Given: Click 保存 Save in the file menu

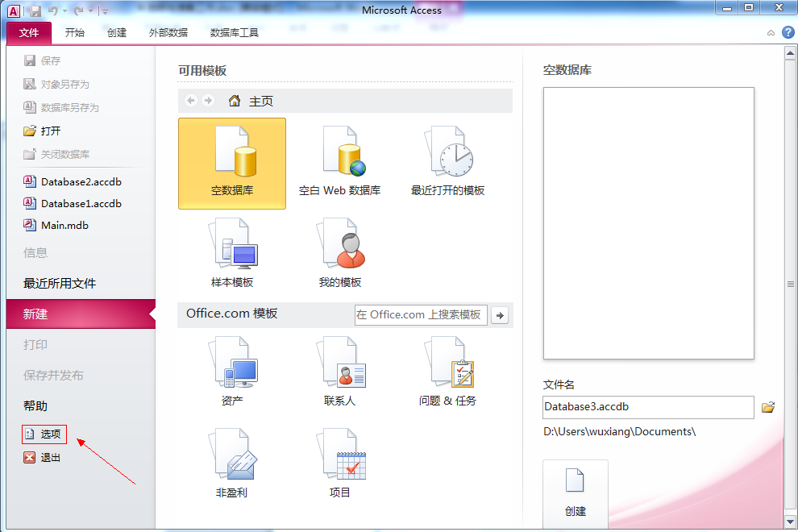Looking at the screenshot, I should [x=42, y=61].
